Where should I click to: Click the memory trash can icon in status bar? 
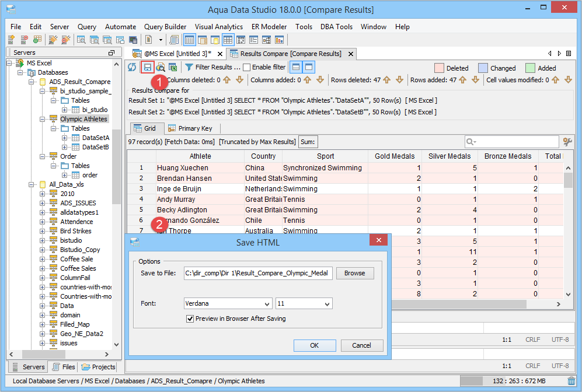point(571,381)
